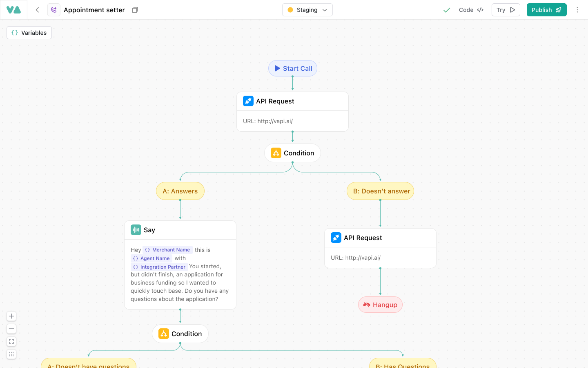This screenshot has width=588, height=368.
Task: Click the checkmark icon in the top toolbar
Action: (446, 9)
